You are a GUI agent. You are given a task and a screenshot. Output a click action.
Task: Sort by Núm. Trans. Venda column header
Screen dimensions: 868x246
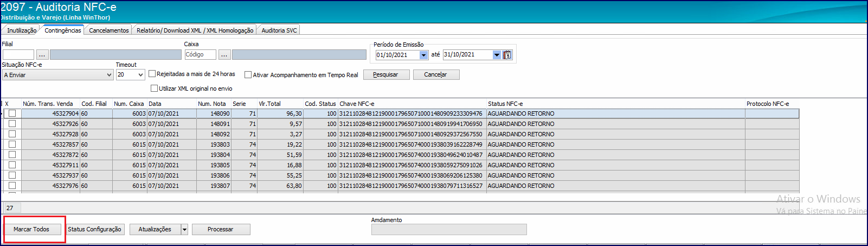50,104
